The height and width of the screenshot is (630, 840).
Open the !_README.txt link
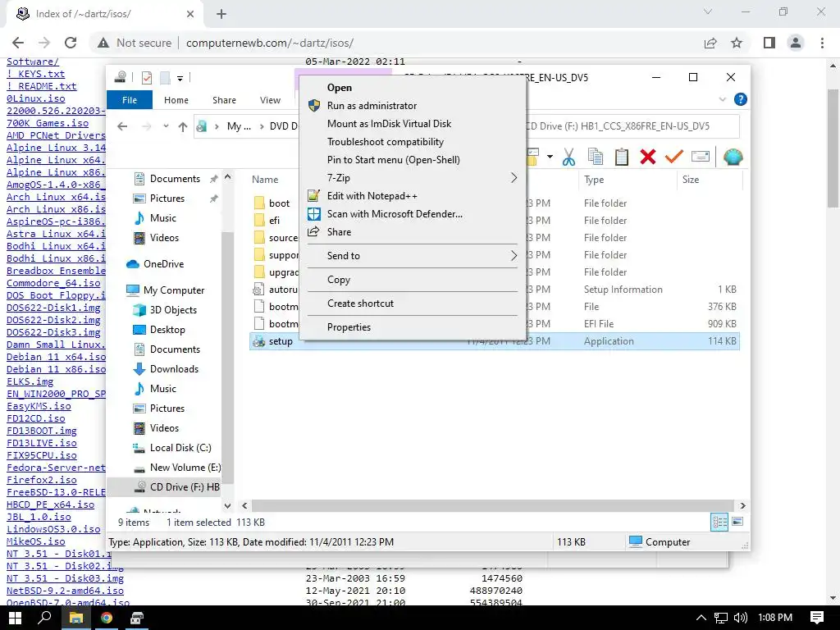pos(41,85)
